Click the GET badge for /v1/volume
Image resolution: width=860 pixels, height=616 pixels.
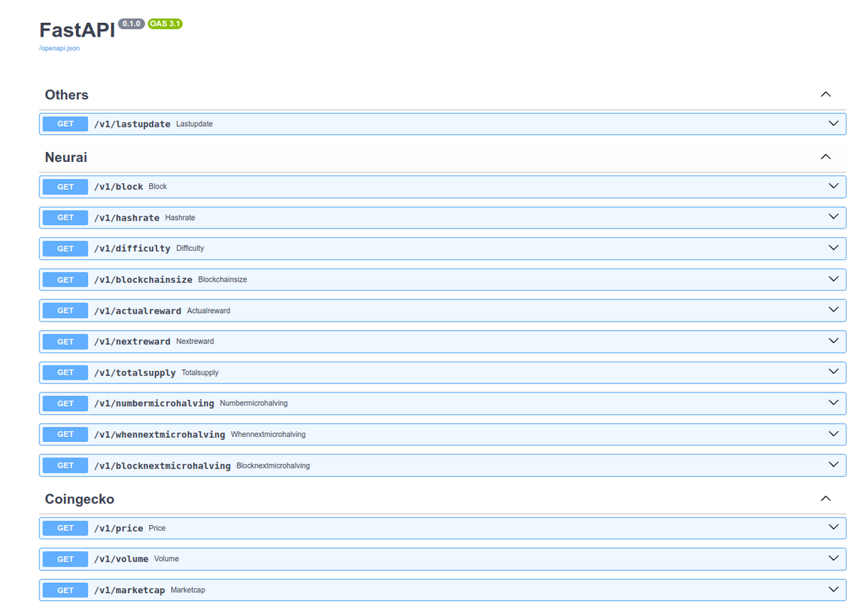point(65,559)
